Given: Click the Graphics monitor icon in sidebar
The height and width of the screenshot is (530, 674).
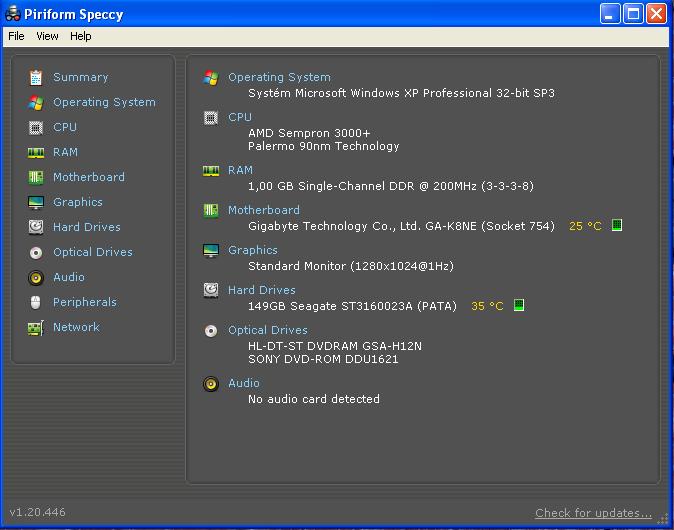Looking at the screenshot, I should click(x=36, y=202).
